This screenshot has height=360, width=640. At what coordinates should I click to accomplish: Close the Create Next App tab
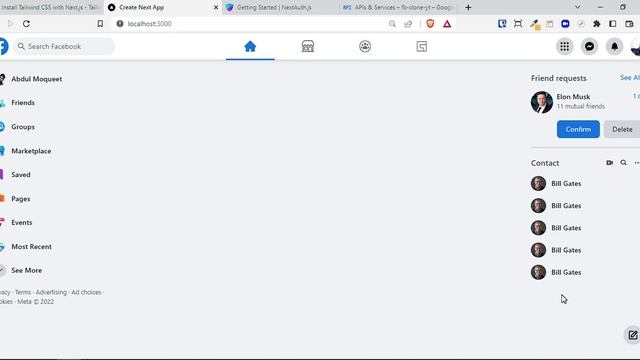[x=216, y=7]
